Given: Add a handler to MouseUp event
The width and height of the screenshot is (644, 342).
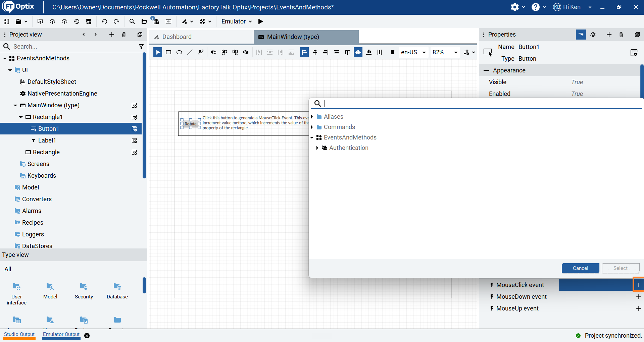Looking at the screenshot, I should (x=639, y=308).
